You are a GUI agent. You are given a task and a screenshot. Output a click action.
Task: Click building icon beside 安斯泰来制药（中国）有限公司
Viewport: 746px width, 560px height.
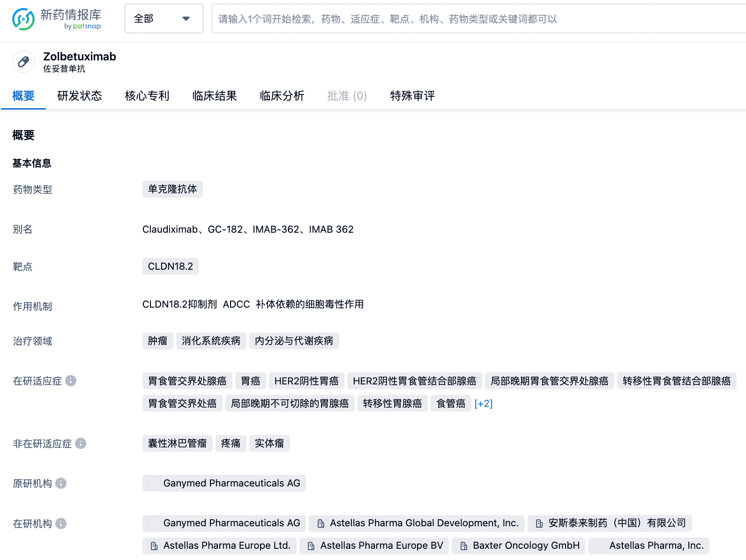[x=539, y=523]
